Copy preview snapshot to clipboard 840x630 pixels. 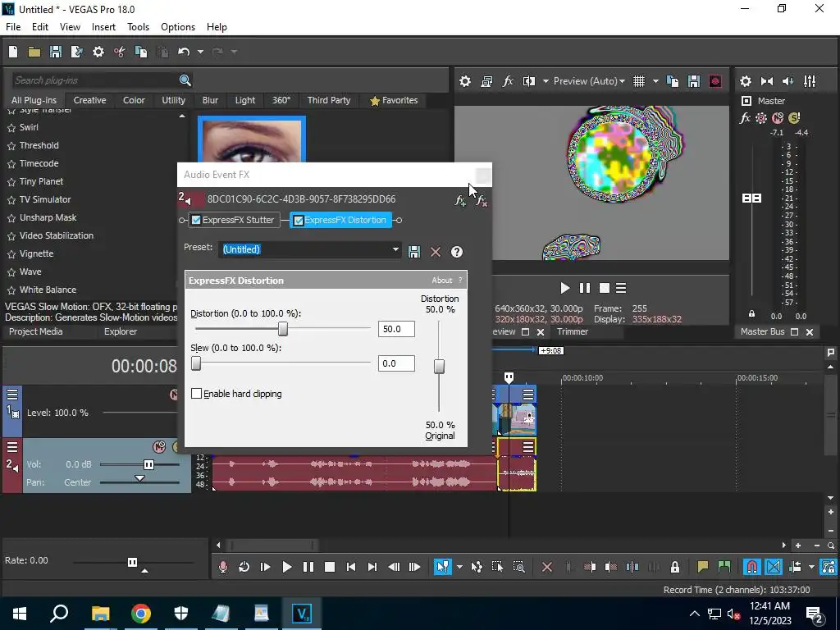[x=673, y=81]
